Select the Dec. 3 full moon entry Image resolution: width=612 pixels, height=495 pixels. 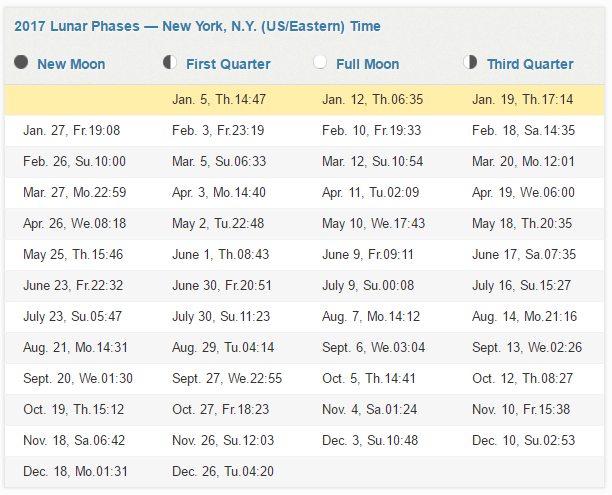click(370, 440)
